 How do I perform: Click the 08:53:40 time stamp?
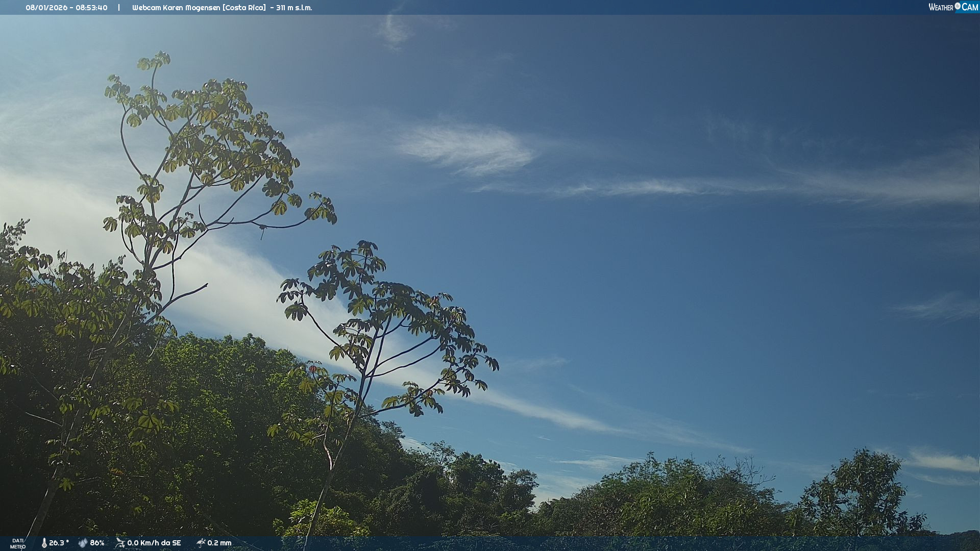pos(92,8)
